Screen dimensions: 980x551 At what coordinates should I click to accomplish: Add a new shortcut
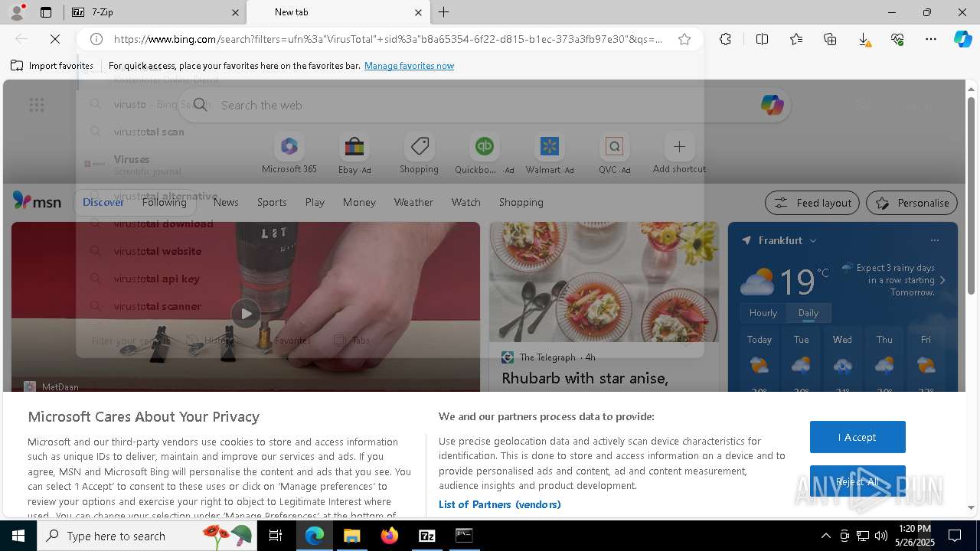679,155
